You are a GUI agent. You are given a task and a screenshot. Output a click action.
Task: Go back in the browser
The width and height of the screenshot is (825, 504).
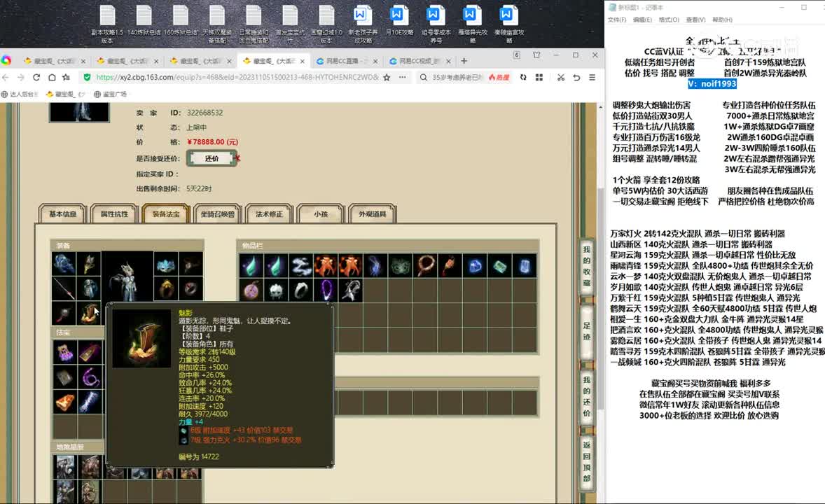point(6,77)
